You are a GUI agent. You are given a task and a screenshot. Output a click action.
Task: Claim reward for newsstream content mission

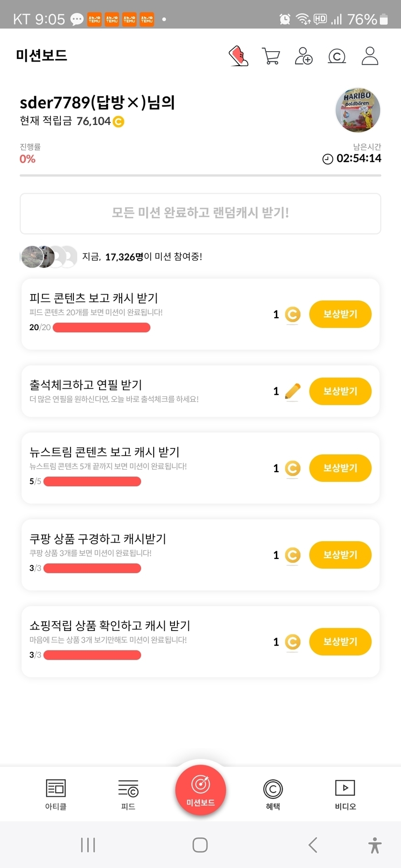340,468
